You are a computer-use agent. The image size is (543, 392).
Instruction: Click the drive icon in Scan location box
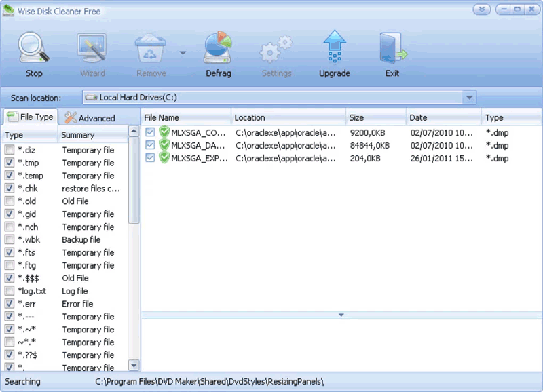[x=91, y=97]
